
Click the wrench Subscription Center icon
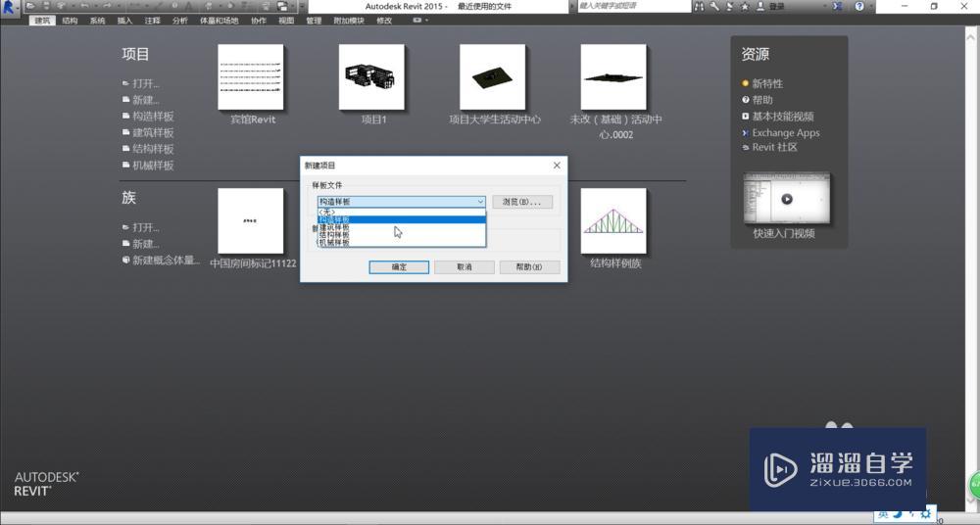[x=714, y=6]
